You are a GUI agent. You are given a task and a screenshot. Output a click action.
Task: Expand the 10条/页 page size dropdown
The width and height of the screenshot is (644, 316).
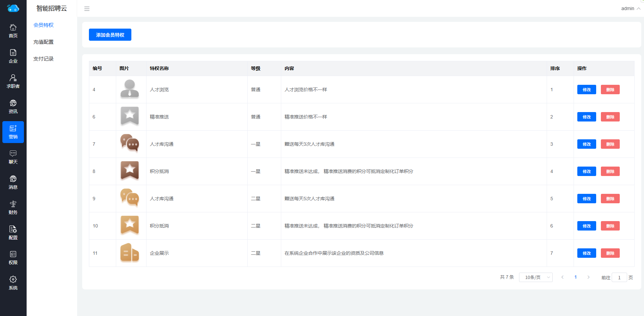pos(536,277)
